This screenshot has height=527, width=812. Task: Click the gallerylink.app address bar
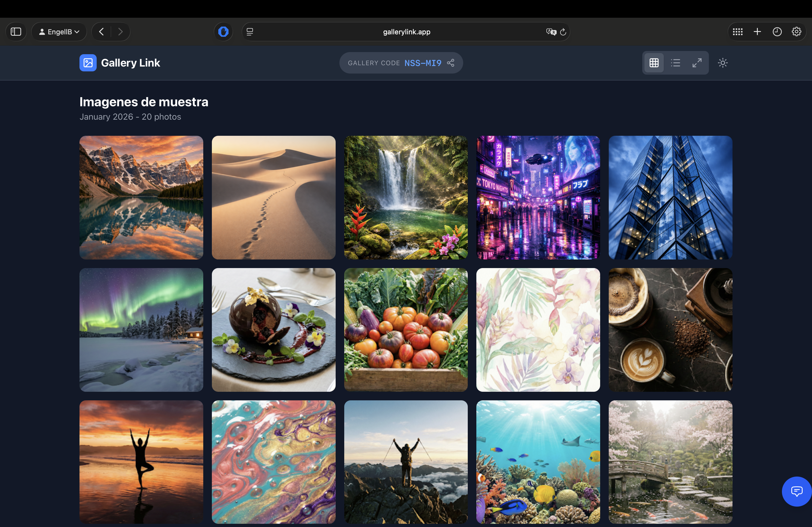[x=406, y=32]
